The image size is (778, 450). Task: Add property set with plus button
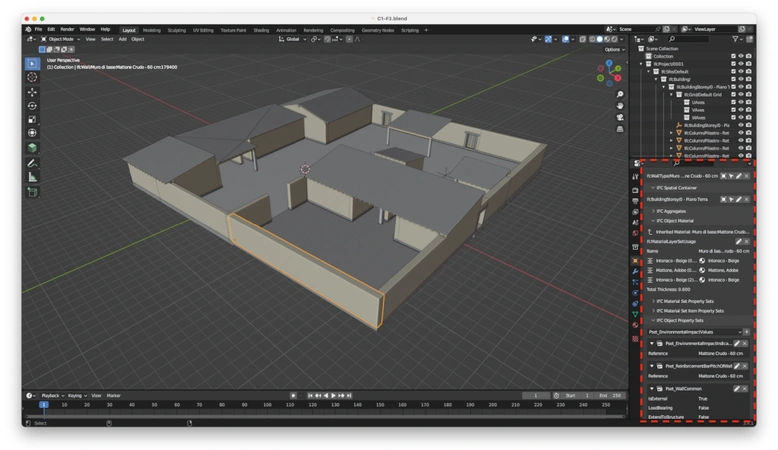click(746, 332)
